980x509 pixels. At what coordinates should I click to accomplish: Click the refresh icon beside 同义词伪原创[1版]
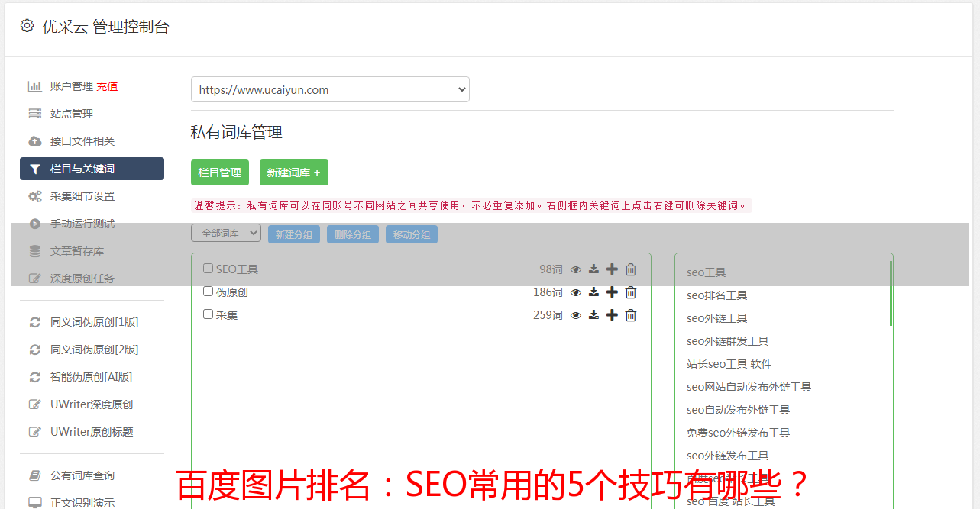[34, 322]
